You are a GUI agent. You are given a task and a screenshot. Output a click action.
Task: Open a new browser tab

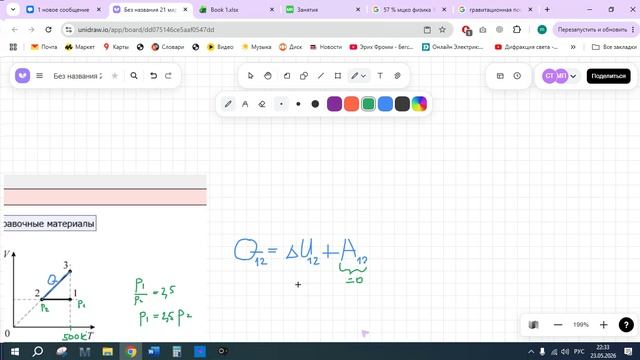coord(547,9)
